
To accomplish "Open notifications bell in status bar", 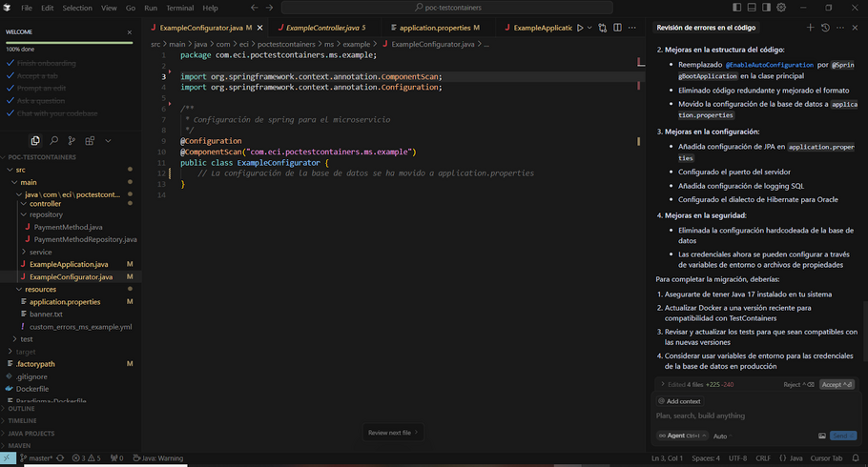I will point(856,458).
